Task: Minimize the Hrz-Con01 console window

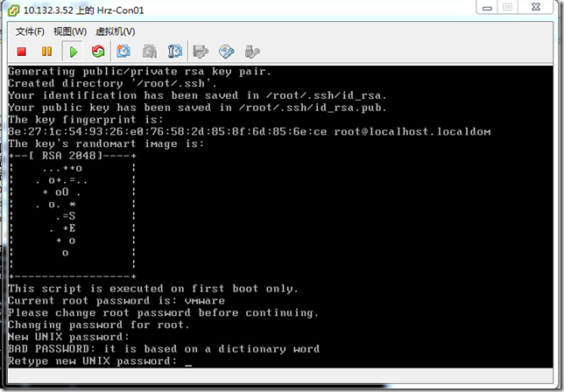Action: click(488, 7)
